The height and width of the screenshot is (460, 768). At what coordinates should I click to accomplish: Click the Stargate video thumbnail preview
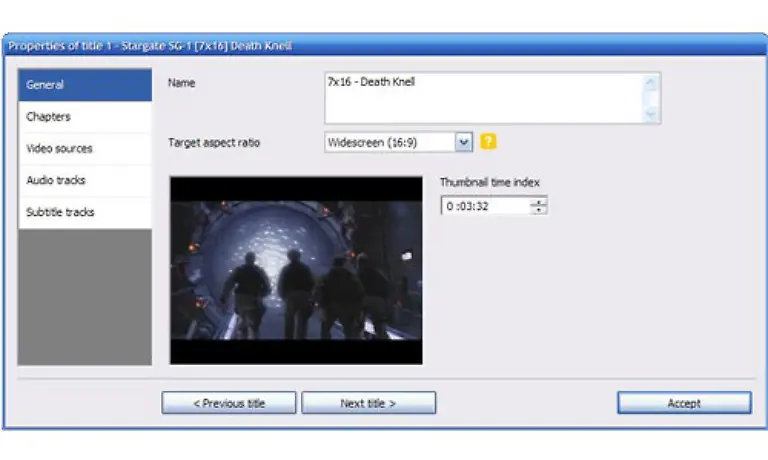[x=296, y=270]
